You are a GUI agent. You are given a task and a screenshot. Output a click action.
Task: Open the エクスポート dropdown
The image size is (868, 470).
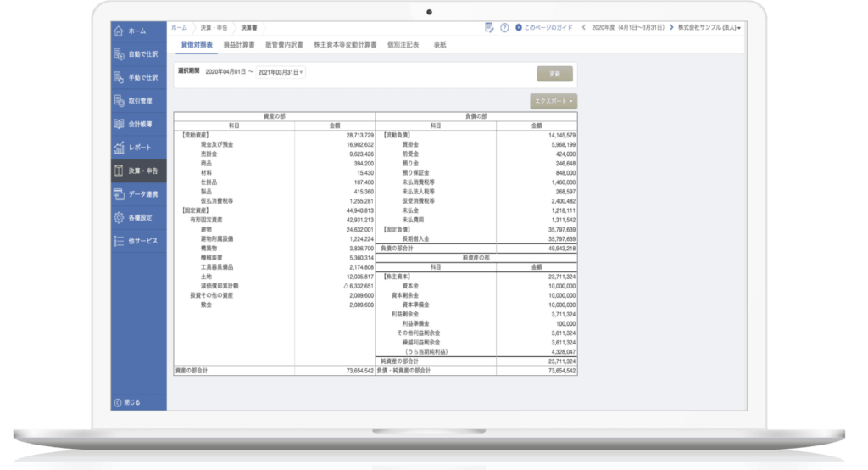coord(554,101)
